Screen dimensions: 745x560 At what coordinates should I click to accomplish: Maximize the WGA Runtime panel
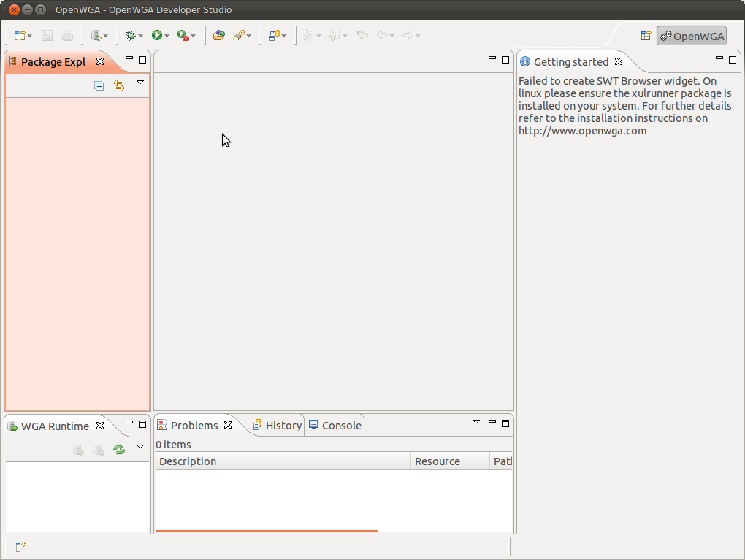coord(142,424)
